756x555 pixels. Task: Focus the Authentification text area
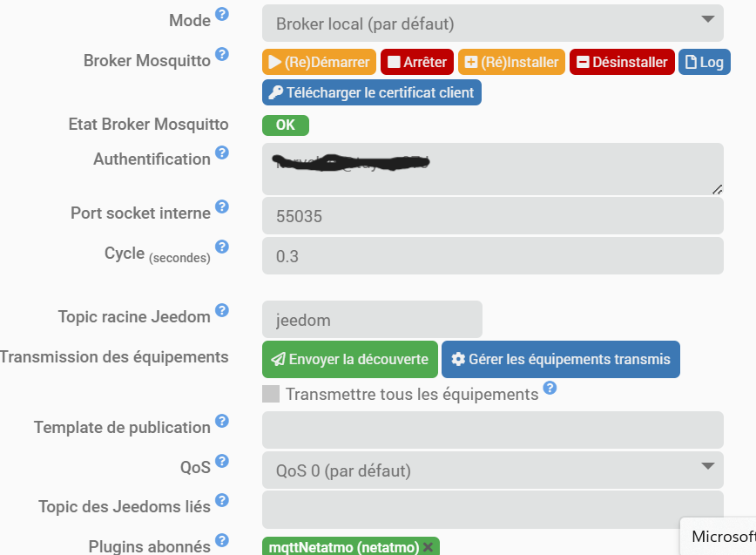[493, 169]
